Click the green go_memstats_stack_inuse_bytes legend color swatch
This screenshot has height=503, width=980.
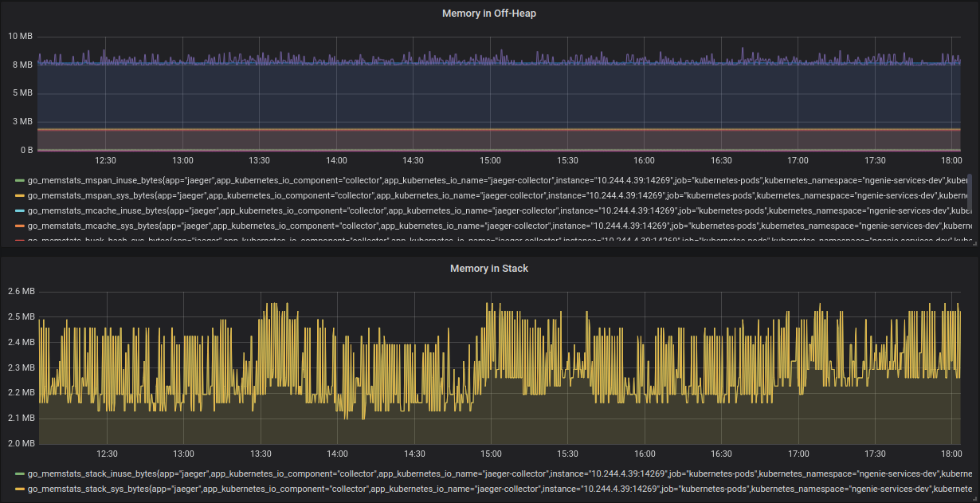[x=20, y=474]
